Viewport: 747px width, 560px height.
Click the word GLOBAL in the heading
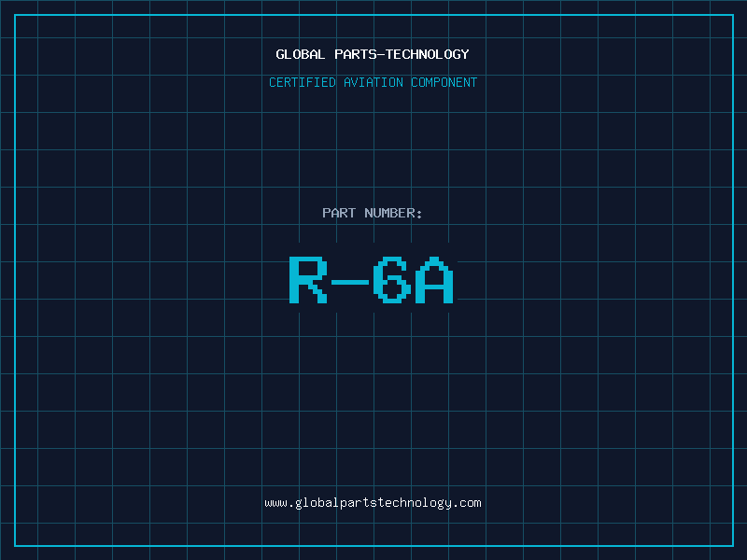tap(301, 54)
